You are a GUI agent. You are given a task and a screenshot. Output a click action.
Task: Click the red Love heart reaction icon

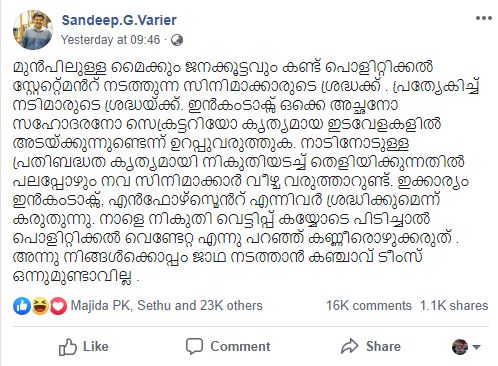coord(58,306)
